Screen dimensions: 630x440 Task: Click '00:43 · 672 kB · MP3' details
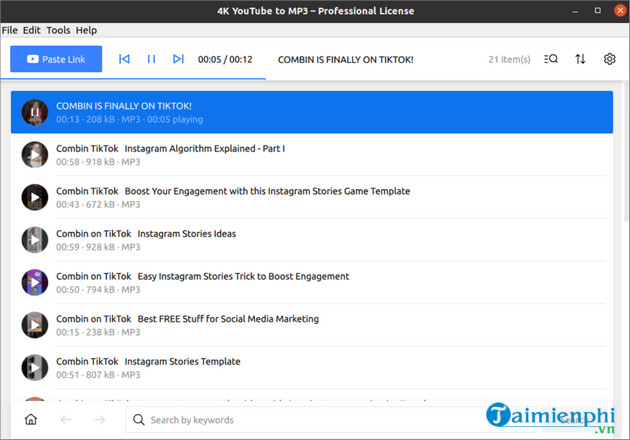(98, 205)
